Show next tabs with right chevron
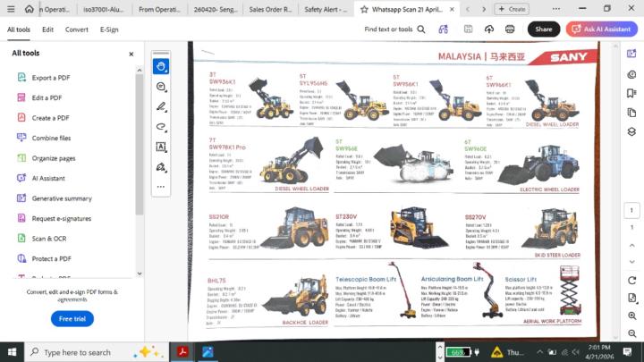Viewport: 644px width, 362px height. coord(484,9)
